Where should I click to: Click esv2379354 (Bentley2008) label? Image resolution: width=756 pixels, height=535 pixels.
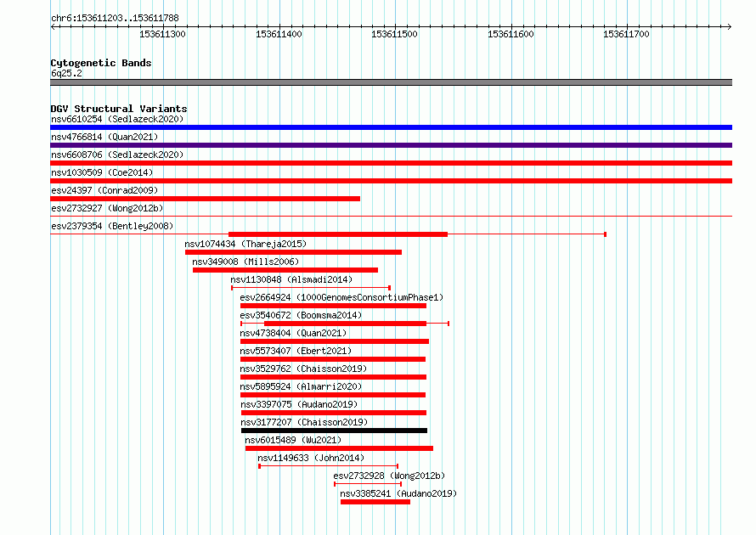112,226
